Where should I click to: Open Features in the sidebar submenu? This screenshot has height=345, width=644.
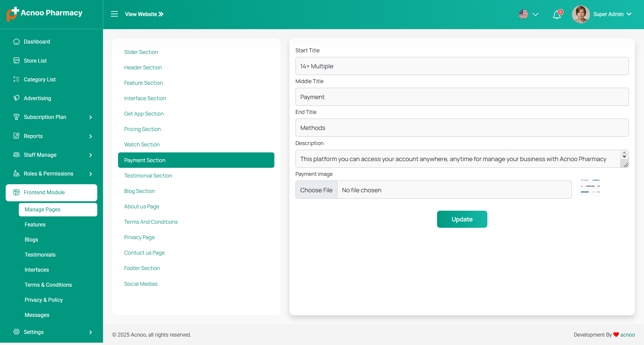coord(35,224)
